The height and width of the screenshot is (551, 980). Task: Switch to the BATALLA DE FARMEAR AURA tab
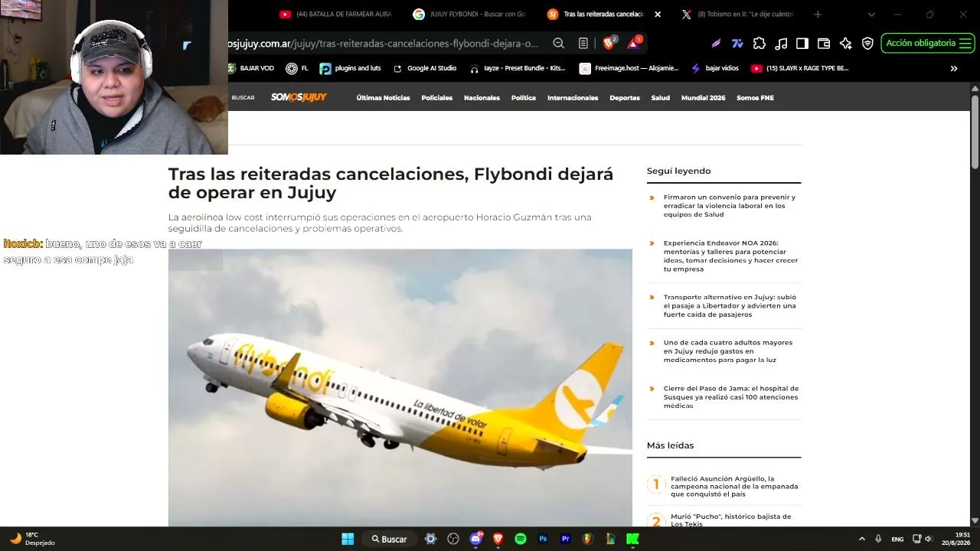(335, 15)
